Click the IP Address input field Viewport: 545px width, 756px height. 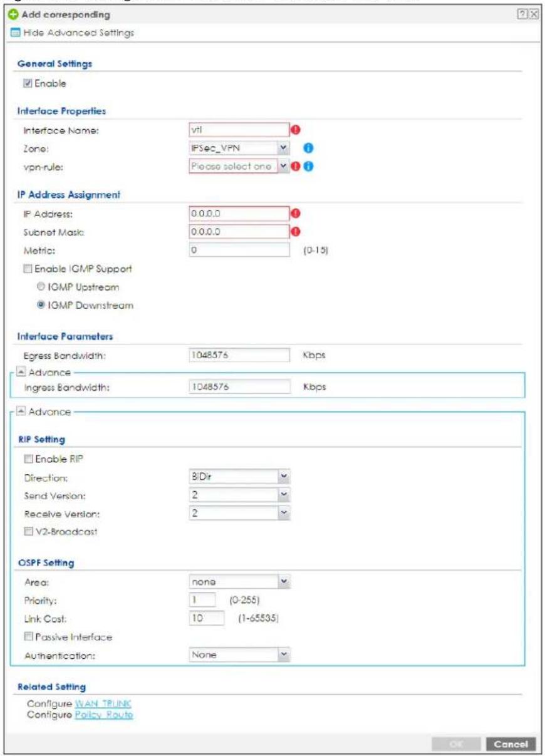pos(239,214)
